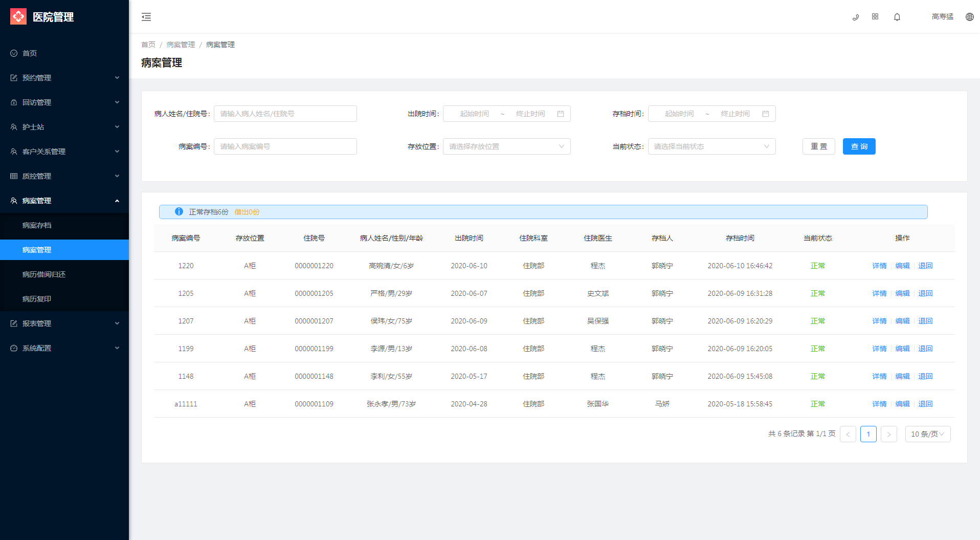The width and height of the screenshot is (980, 540).
Task: Expand the 质控管理 menu chevron
Action: (117, 176)
